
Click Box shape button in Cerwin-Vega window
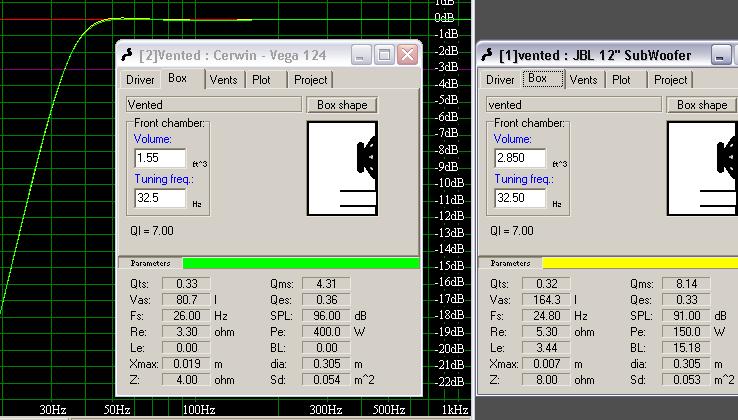tap(342, 105)
